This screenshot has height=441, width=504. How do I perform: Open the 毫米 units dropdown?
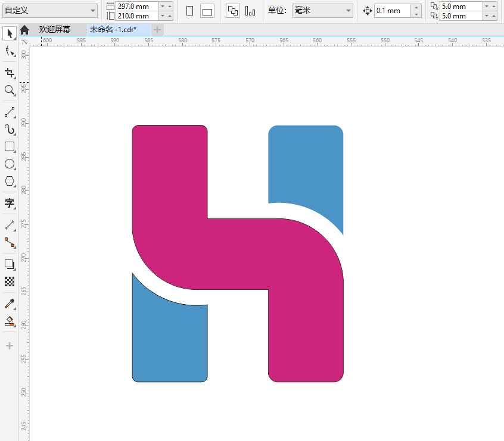(x=323, y=11)
